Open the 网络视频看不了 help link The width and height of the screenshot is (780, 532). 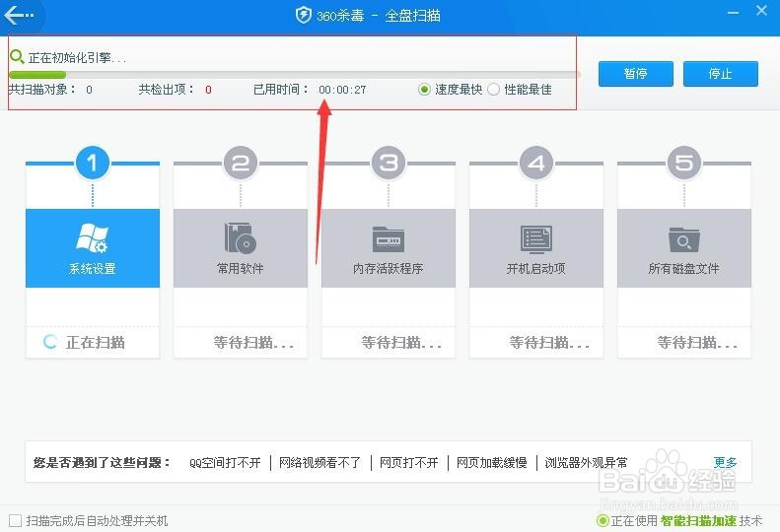coord(319,463)
